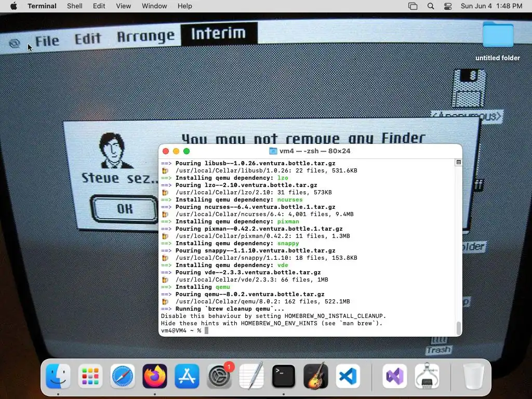Click the green 'vde' dependency text
The image size is (532, 399).
(x=283, y=265)
